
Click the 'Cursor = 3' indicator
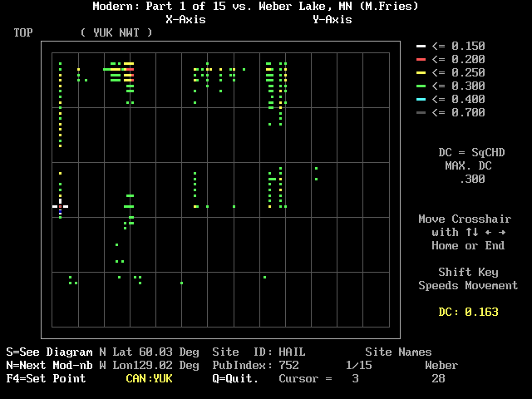pyautogui.click(x=318, y=378)
